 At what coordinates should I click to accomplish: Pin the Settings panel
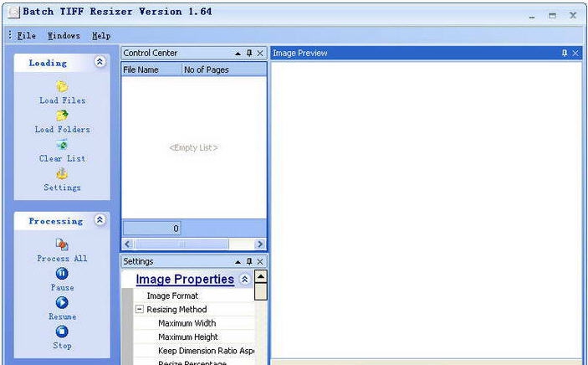249,262
